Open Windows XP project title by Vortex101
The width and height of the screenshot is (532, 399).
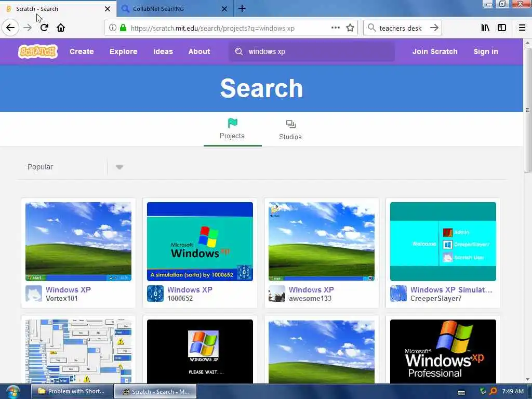(68, 290)
